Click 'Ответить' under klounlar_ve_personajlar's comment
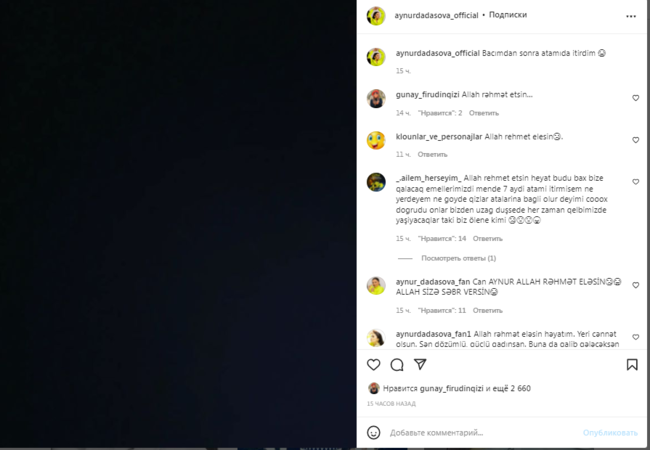Image resolution: width=650 pixels, height=450 pixels. 432,155
